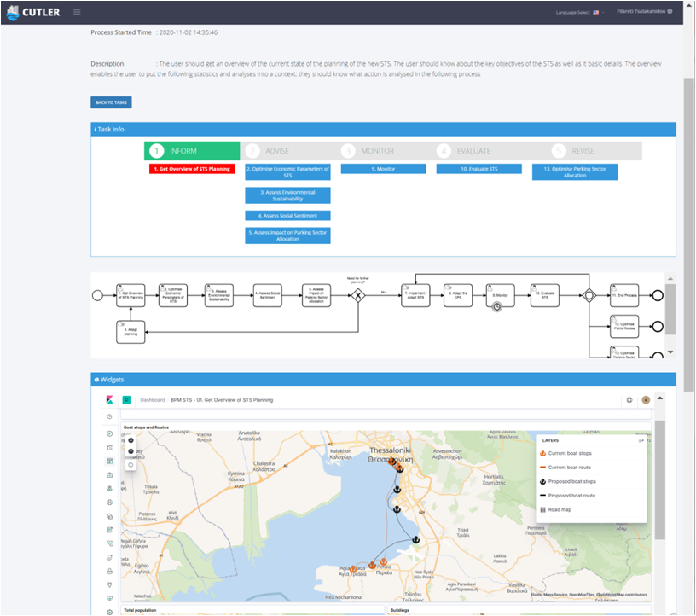Click the Kibana fullscreen icon in header
The width and height of the screenshot is (696, 616).
click(x=629, y=399)
